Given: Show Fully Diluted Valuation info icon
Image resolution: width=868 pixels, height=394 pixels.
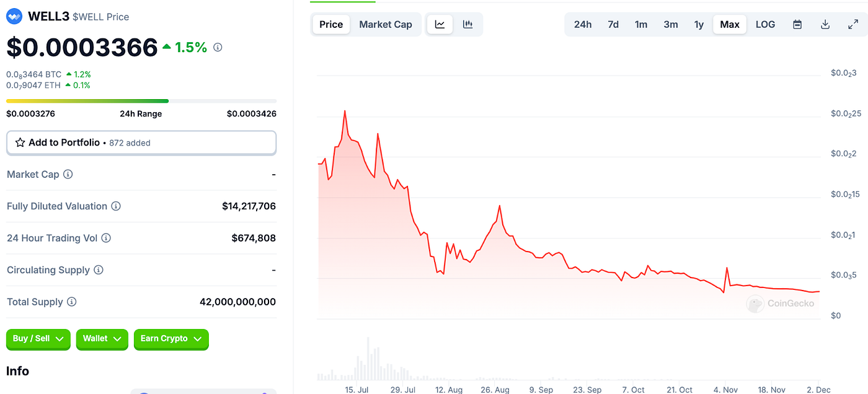Looking at the screenshot, I should (116, 206).
